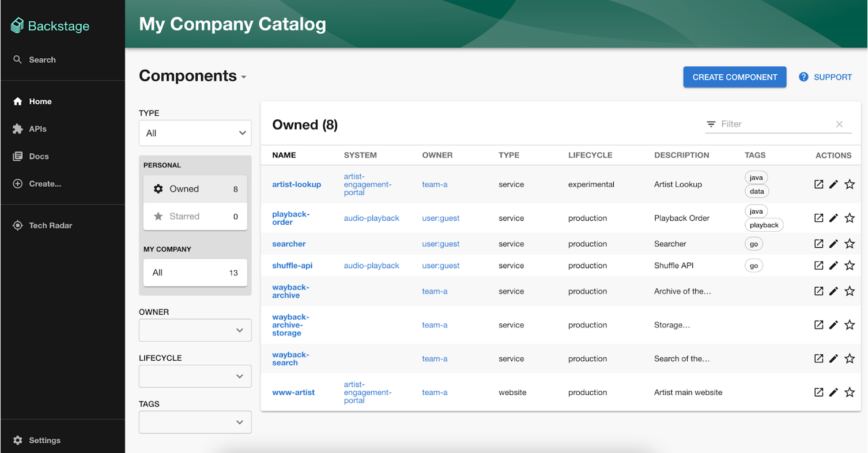Star the wayback-archive-storage component
This screenshot has height=453, width=868.
(850, 325)
